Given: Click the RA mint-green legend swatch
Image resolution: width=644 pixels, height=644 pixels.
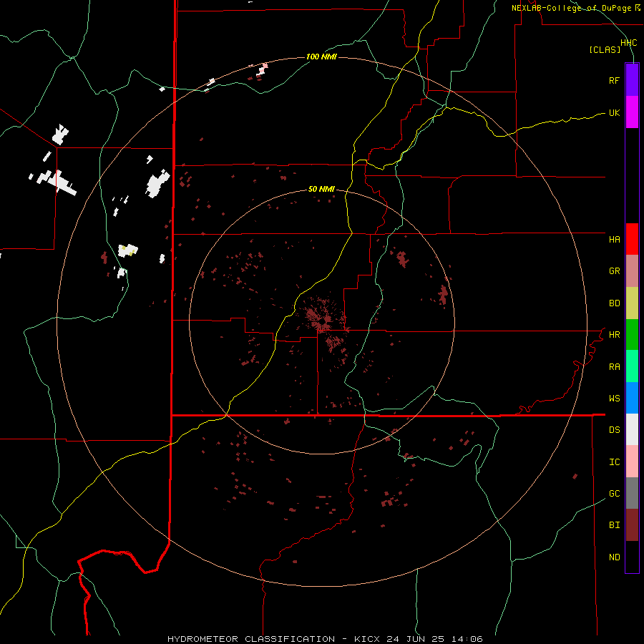Looking at the screenshot, I should 632,366.
